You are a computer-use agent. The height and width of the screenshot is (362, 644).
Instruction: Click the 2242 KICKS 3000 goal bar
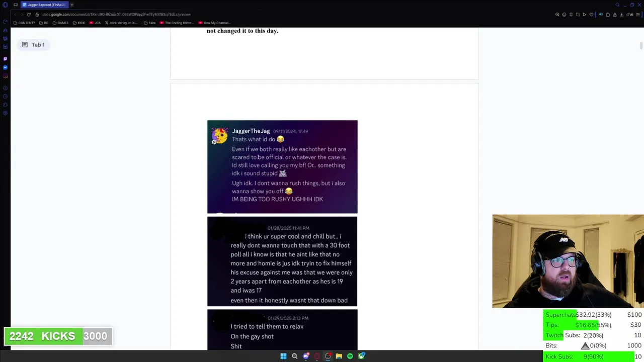pyautogui.click(x=58, y=336)
